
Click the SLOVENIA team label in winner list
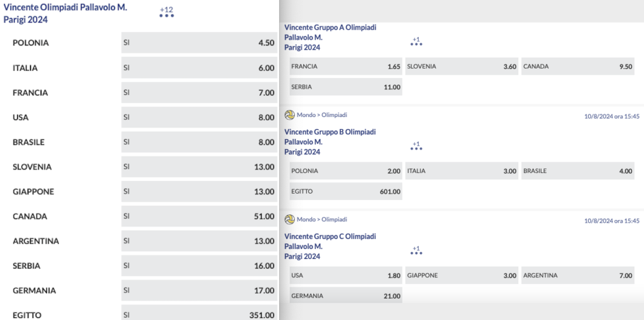pos(32,167)
